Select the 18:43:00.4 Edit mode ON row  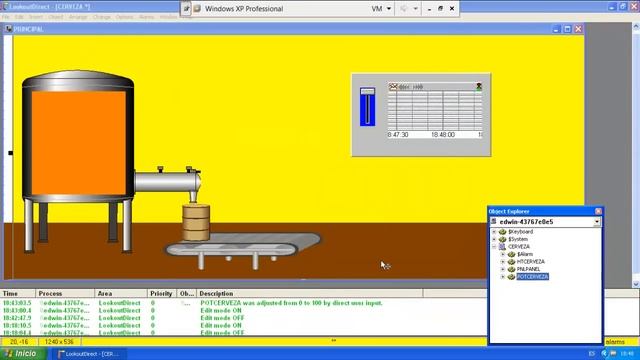(244, 311)
